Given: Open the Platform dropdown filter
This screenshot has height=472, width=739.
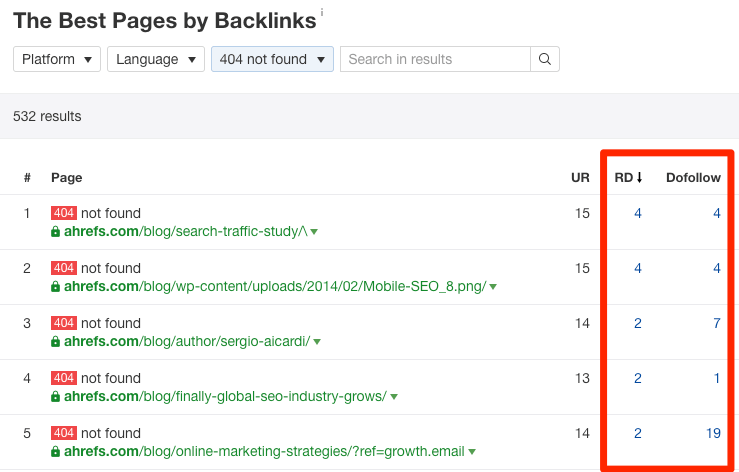Looking at the screenshot, I should (57, 59).
